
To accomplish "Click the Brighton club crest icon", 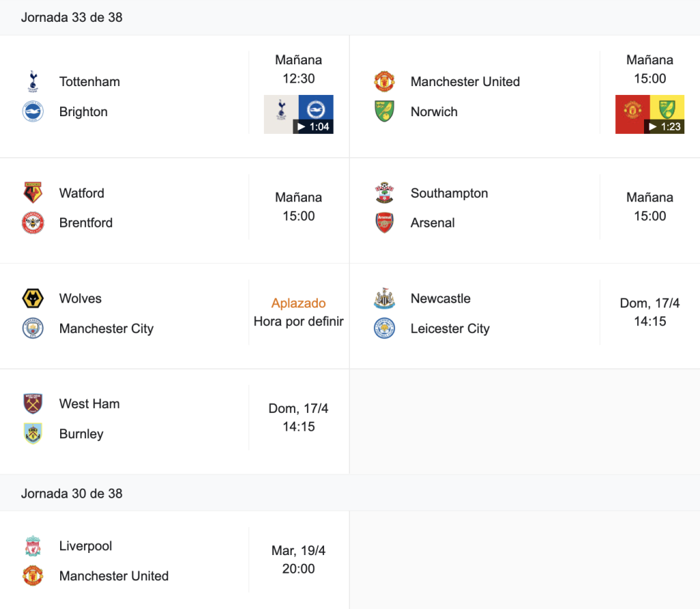I will tap(33, 111).
